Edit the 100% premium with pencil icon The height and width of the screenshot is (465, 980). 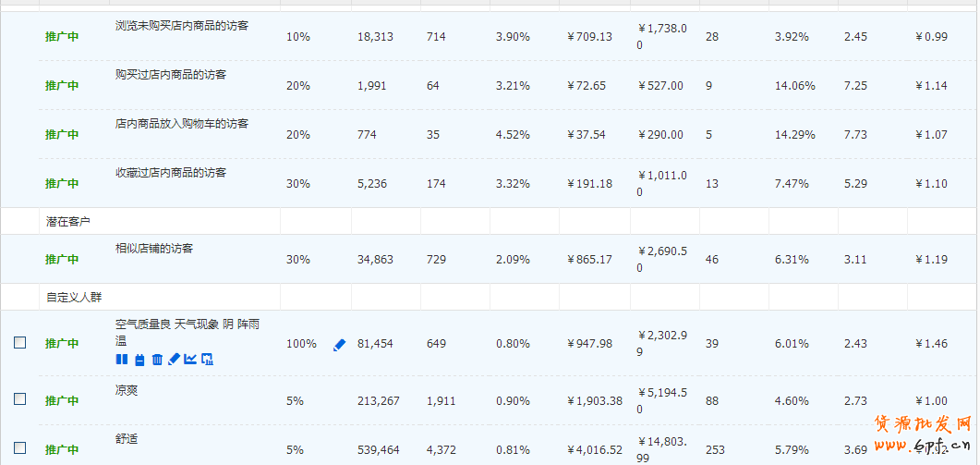339,345
